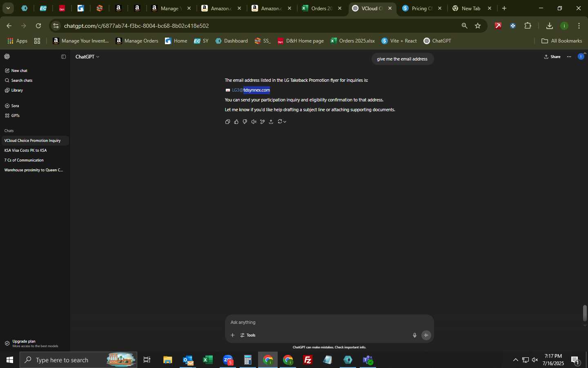The height and width of the screenshot is (368, 588).
Task: Open Chrome downloads icon
Action: (550, 26)
